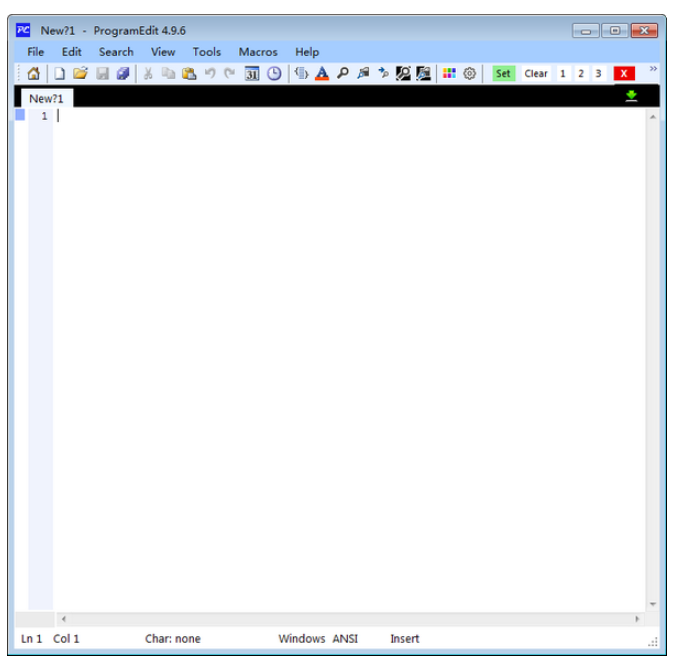Insert time with clock icon
Screen dimensions: 674x660
point(274,74)
